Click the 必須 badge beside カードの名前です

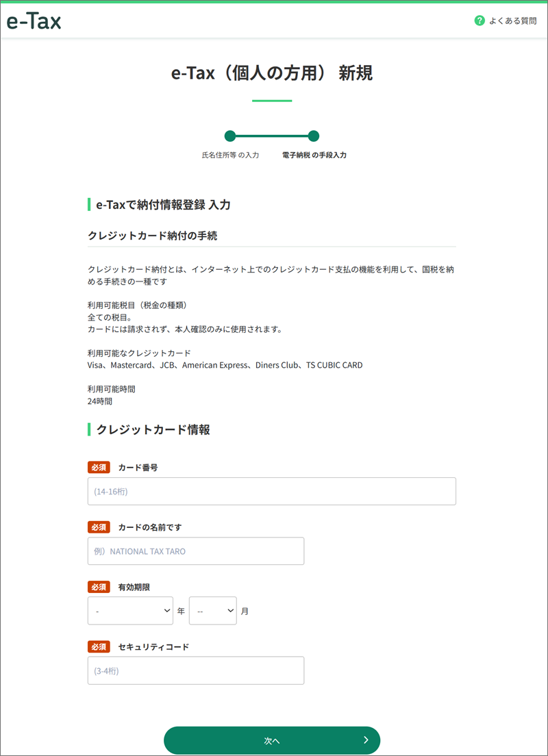point(99,527)
